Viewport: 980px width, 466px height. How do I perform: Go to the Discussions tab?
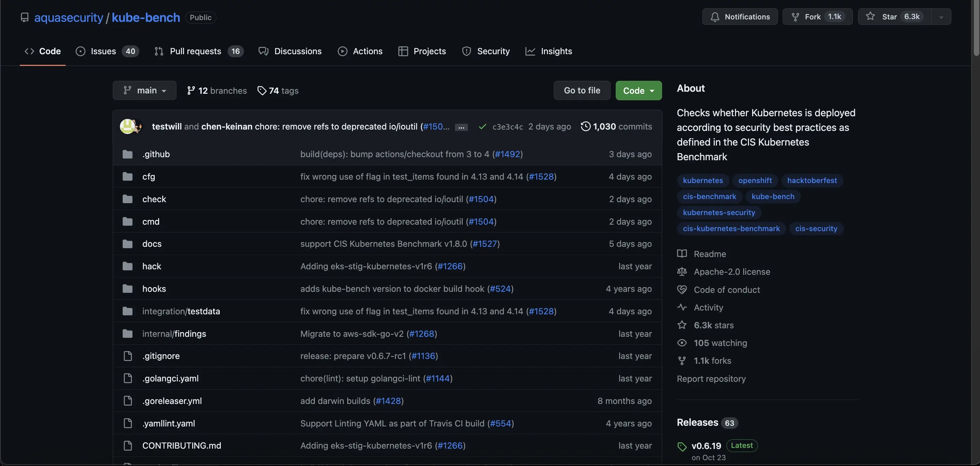pos(290,51)
